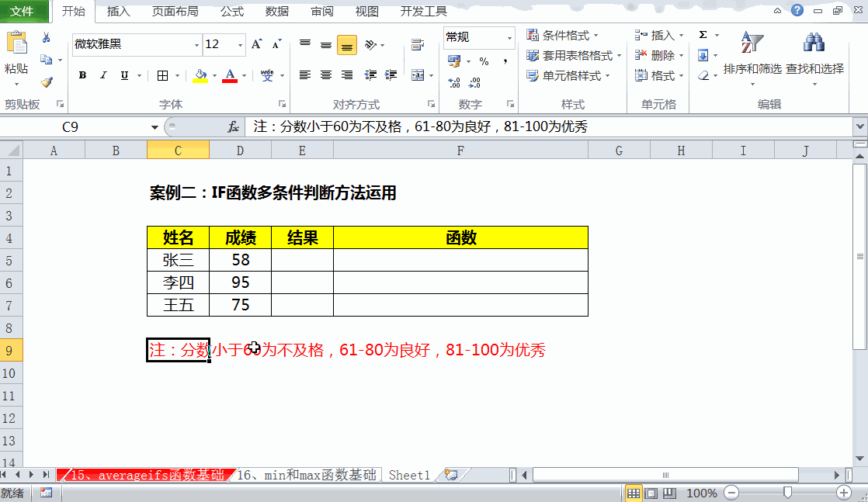Expand the formula bar
The image size is (868, 502).
coord(859,126)
